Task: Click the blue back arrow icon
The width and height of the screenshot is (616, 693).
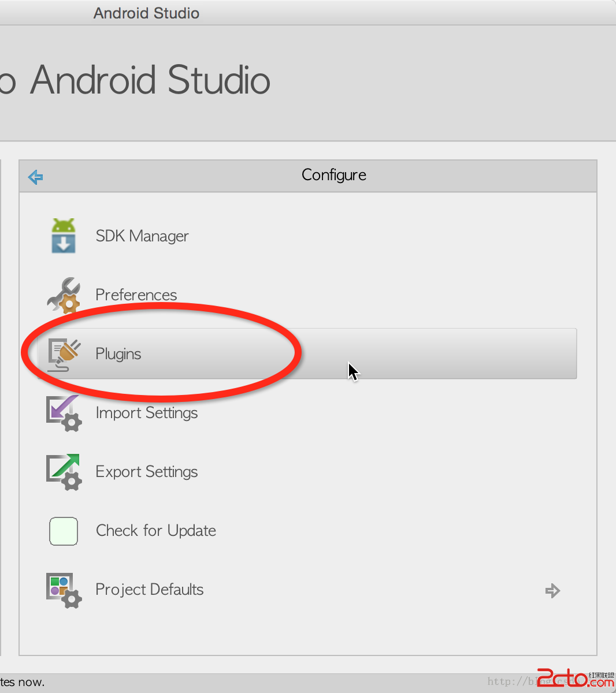Action: (36, 177)
